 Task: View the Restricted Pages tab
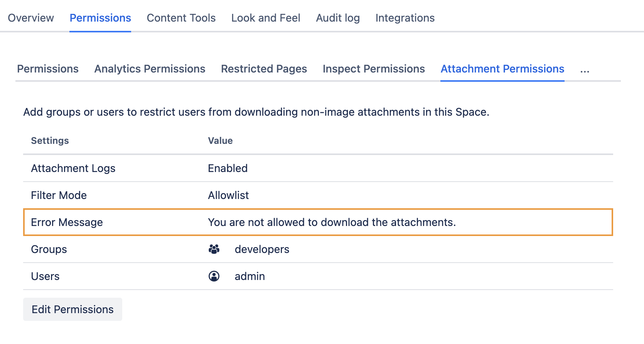coord(263,69)
